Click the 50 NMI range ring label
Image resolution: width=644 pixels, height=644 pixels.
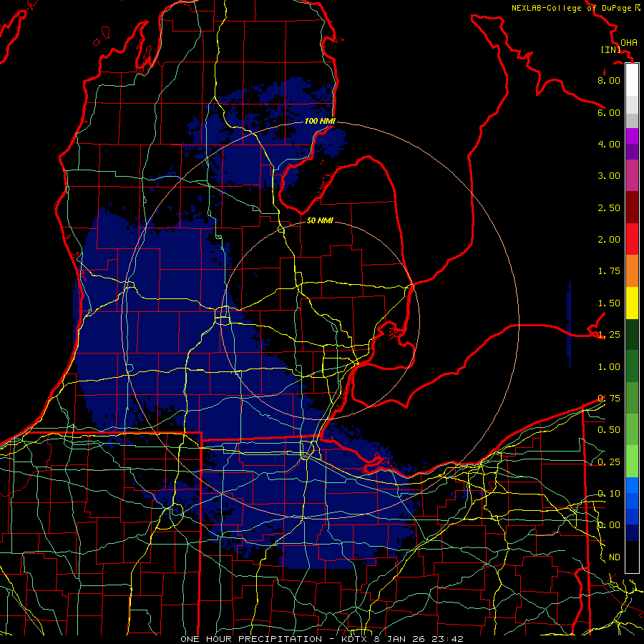pos(320,220)
